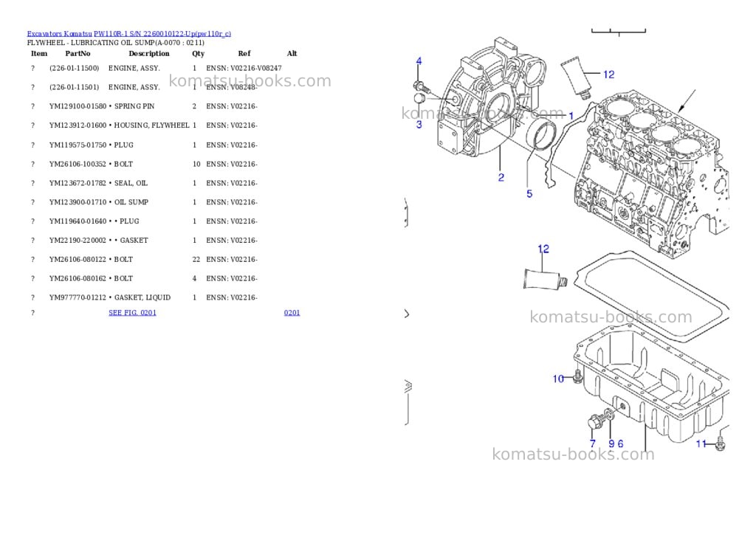
Task: Click the Alt column header
Action: (x=292, y=53)
